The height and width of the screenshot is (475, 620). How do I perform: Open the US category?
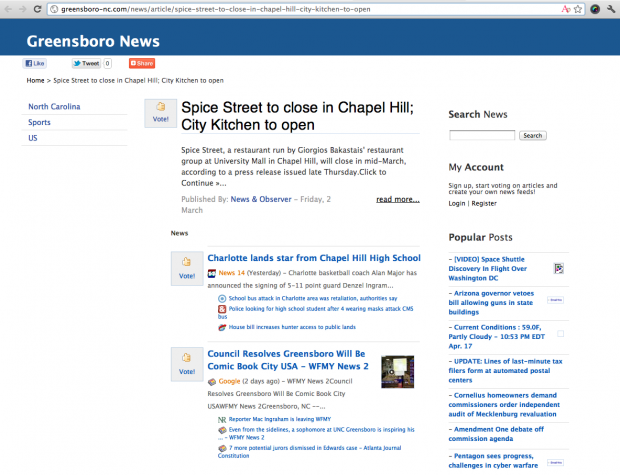[33, 138]
